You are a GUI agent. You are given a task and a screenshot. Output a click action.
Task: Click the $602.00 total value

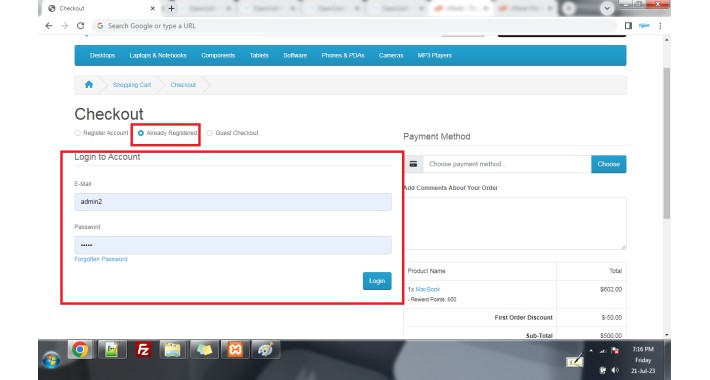coord(611,289)
